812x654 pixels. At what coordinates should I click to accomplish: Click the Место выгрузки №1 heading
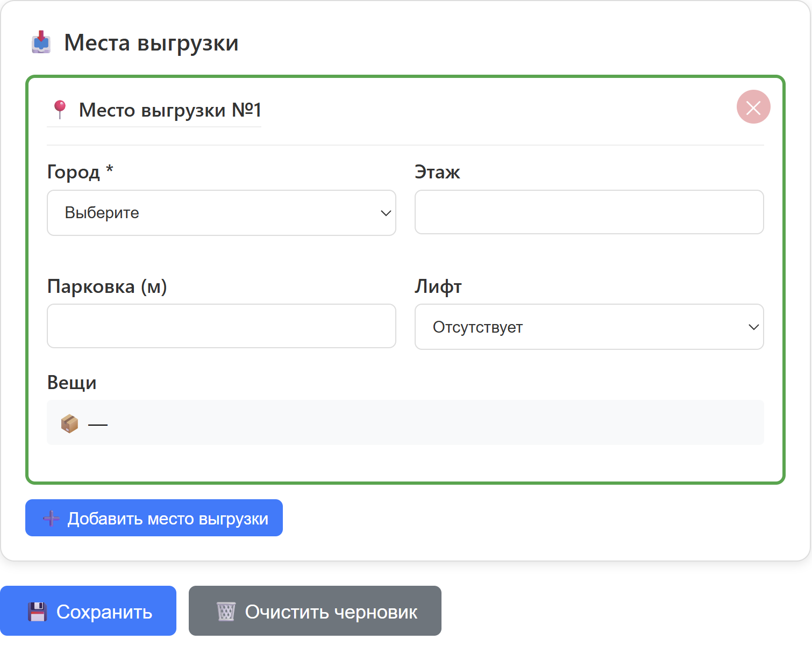tap(170, 110)
